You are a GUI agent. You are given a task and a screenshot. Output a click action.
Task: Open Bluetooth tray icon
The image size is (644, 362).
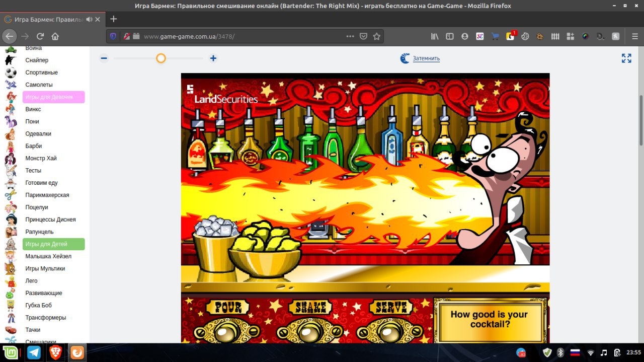(x=560, y=352)
